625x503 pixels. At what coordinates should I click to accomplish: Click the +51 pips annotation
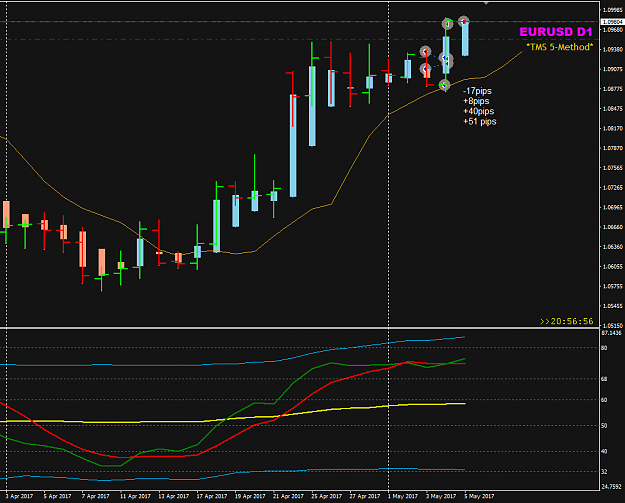coord(480,122)
